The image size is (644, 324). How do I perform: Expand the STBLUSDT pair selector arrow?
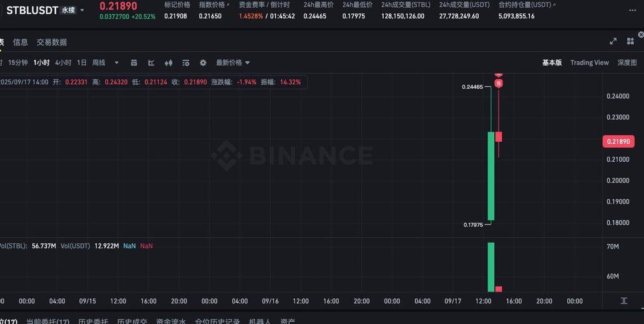(x=82, y=10)
